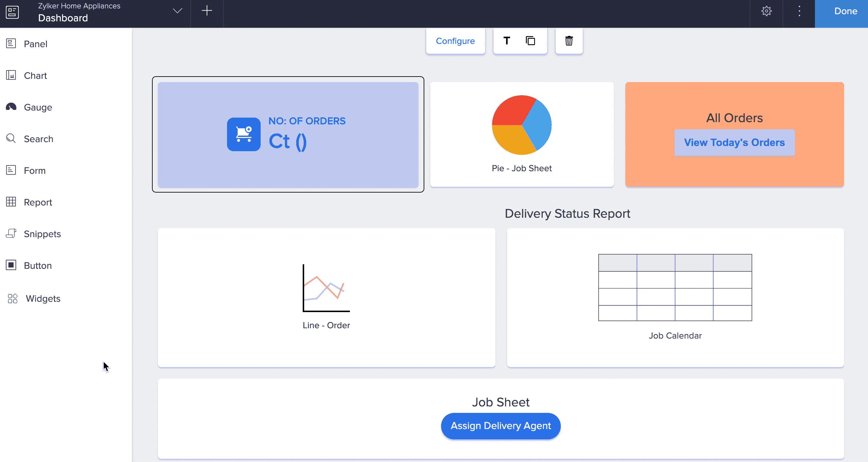The width and height of the screenshot is (868, 462).
Task: Click the duplicate element icon
Action: pyautogui.click(x=530, y=41)
